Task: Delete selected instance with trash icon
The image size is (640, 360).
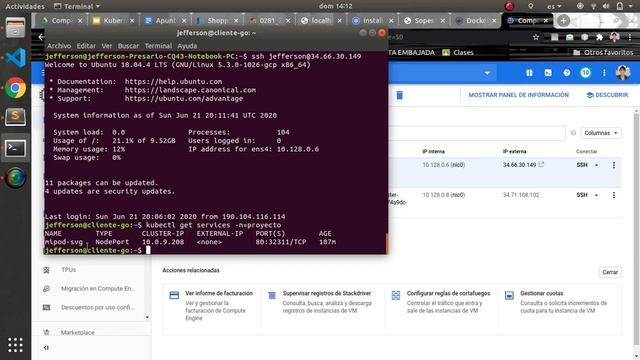Action: point(400,95)
